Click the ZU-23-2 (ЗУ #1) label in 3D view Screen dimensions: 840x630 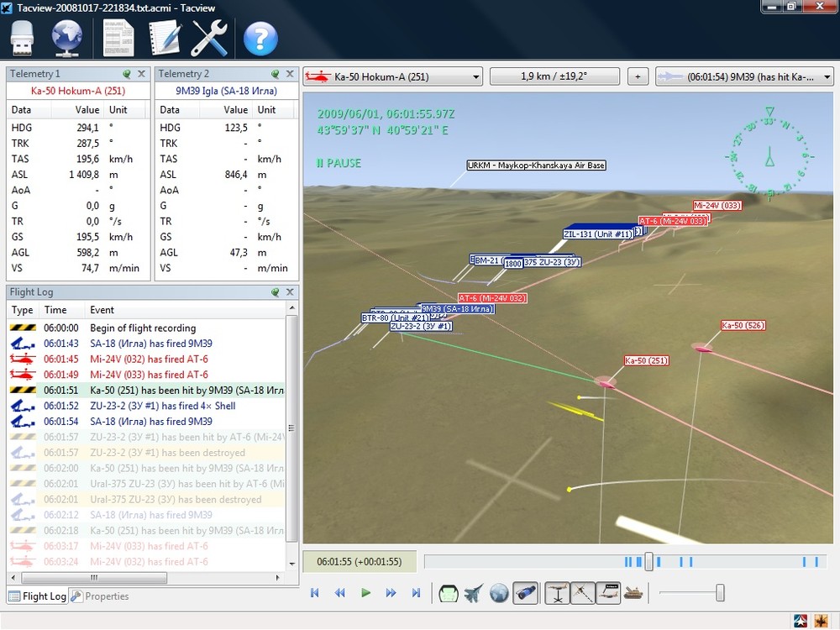(x=421, y=326)
